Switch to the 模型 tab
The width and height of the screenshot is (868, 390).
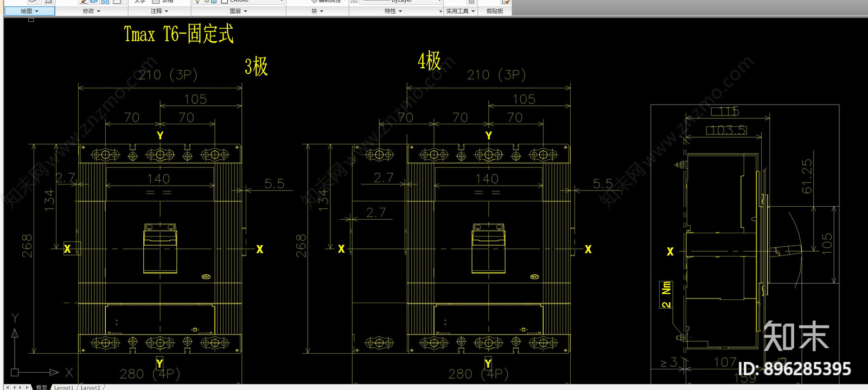(x=41, y=387)
